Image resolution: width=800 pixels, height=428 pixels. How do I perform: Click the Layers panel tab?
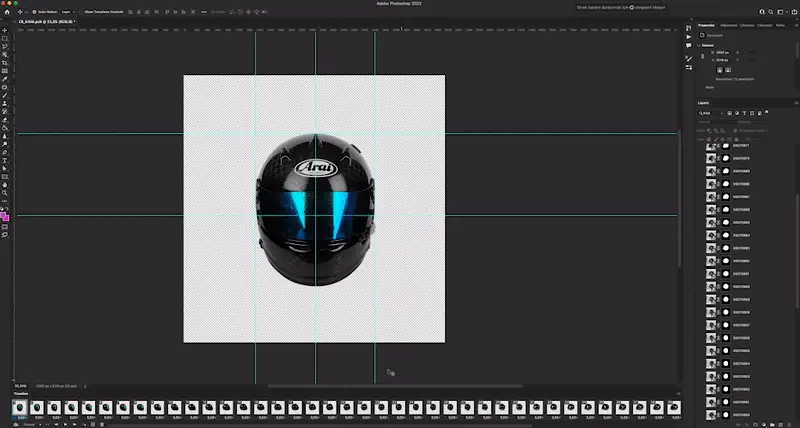pos(704,103)
